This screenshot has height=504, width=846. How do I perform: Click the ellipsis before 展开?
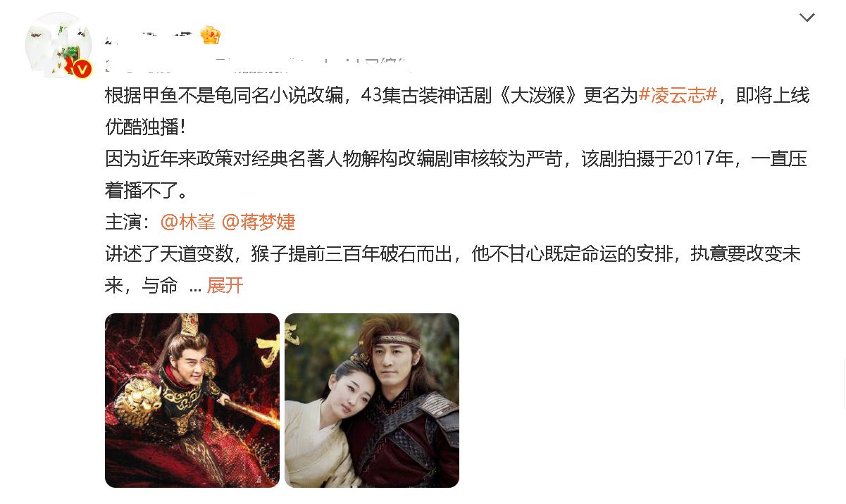196,286
